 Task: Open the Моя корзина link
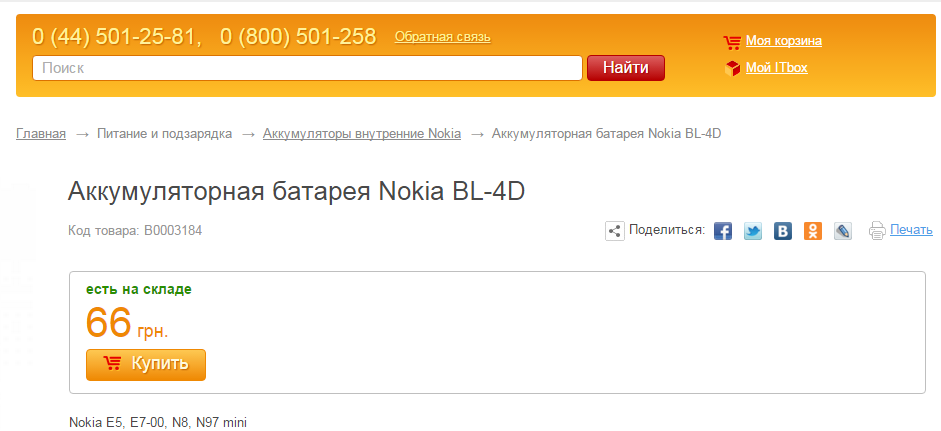(783, 41)
